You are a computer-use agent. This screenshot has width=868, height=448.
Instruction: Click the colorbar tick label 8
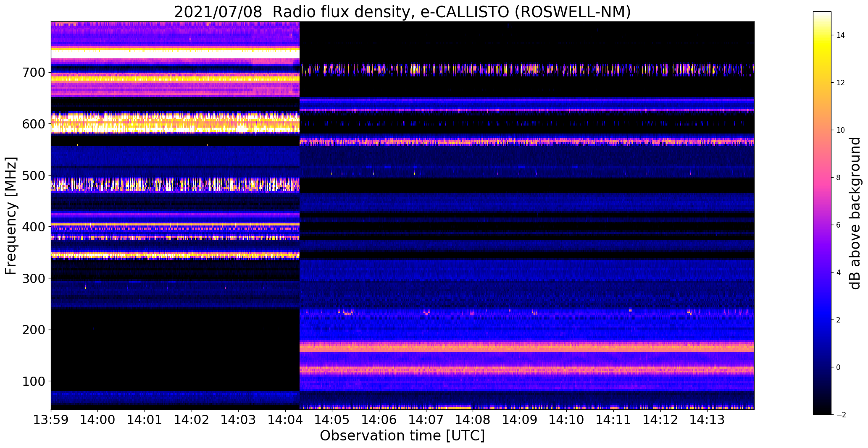(838, 178)
